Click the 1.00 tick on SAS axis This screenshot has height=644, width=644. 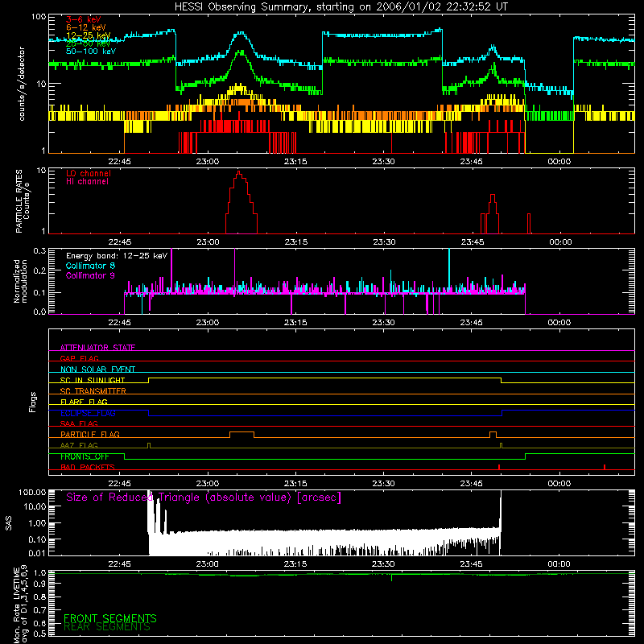(x=37, y=523)
